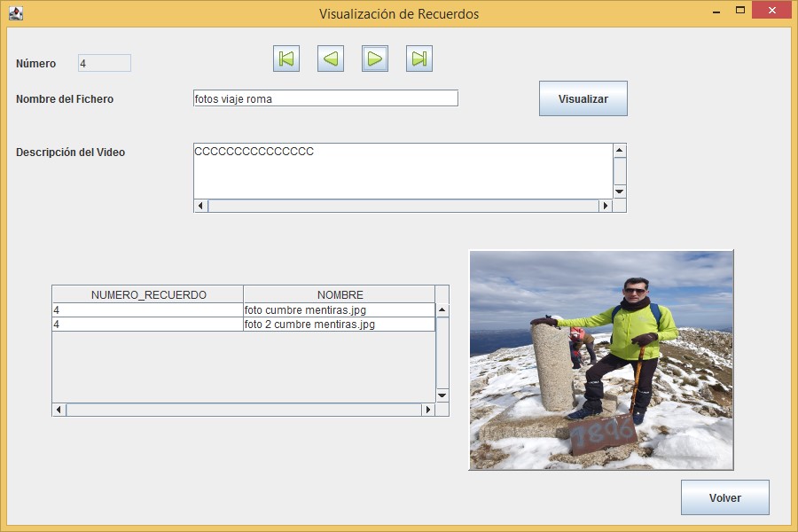This screenshot has width=798, height=532.
Task: Click inside the Descripción del Video text area
Action: (x=403, y=171)
